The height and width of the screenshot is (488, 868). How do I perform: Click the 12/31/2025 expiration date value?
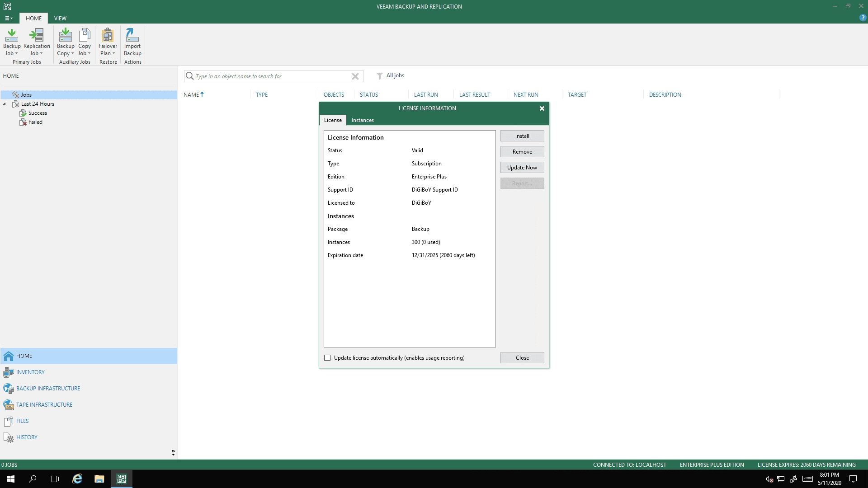[443, 255]
